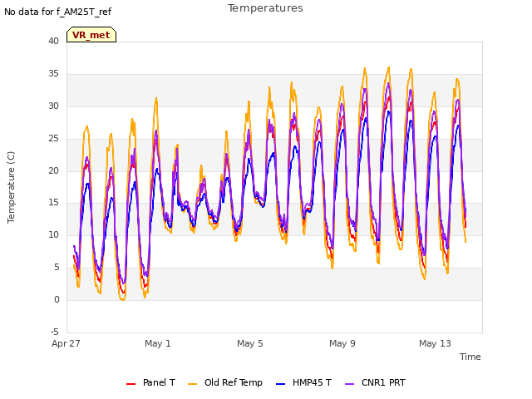Click the 5 y-axis tick label

click(57, 268)
